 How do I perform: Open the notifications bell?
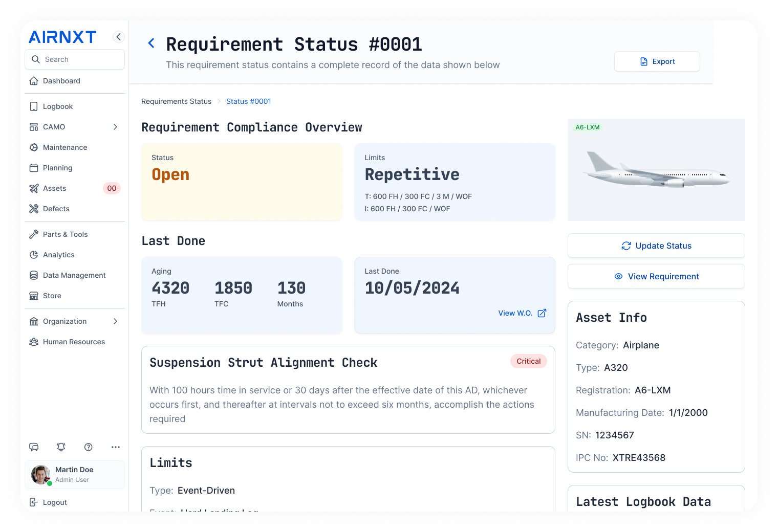tap(61, 447)
